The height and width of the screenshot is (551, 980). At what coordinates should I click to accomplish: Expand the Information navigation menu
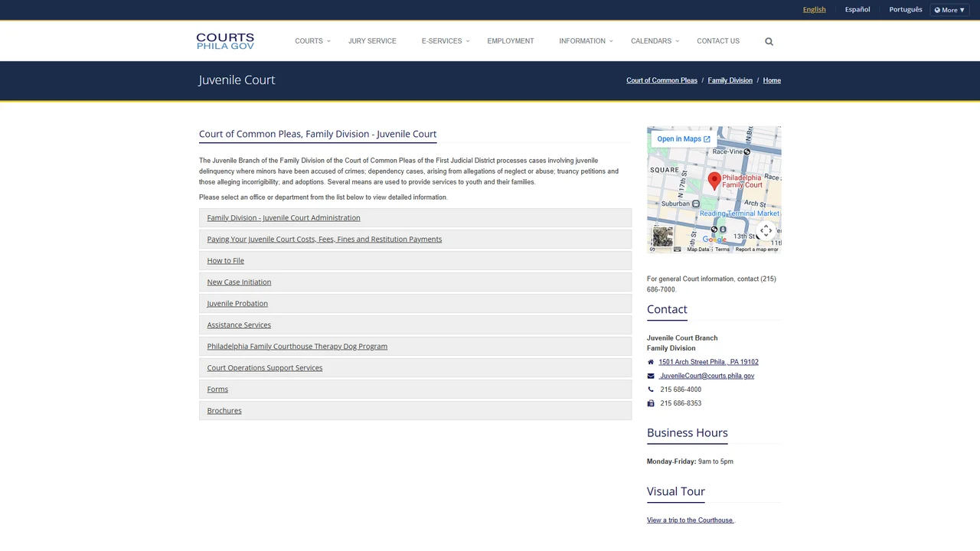(x=586, y=41)
